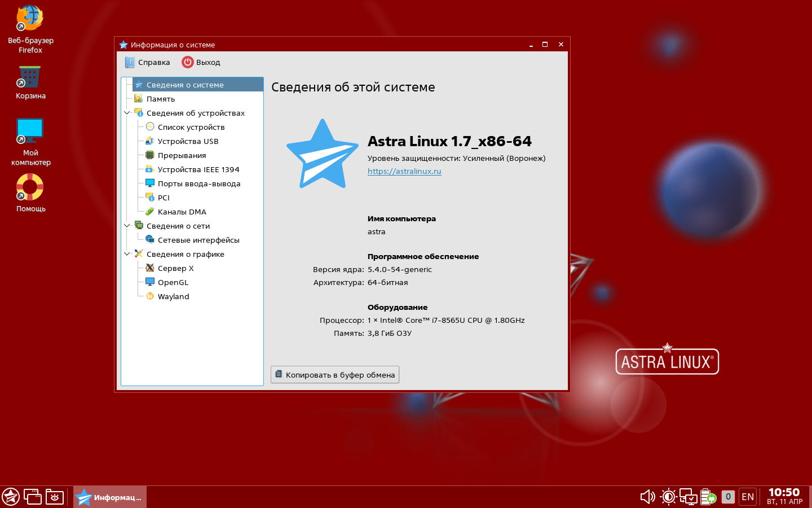Click the Каналы DMA green icon

tap(150, 212)
